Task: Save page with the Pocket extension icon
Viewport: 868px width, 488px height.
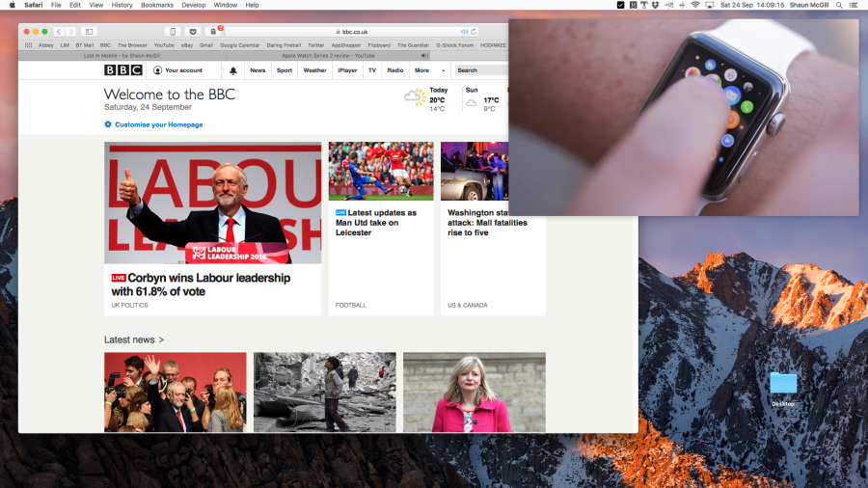Action: 193,32
